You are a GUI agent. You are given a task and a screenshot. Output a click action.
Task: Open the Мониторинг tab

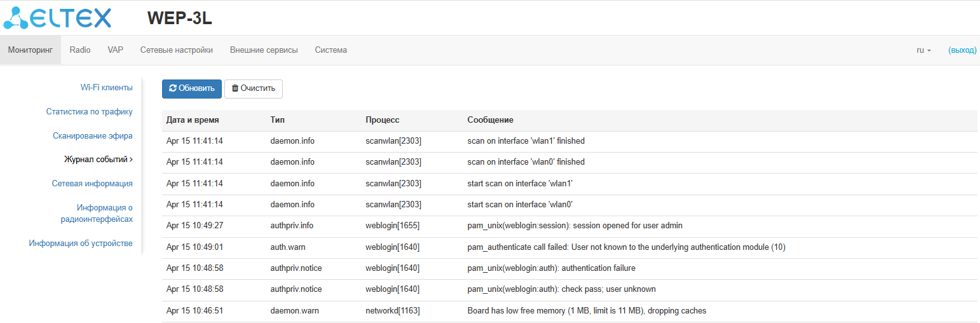click(31, 50)
